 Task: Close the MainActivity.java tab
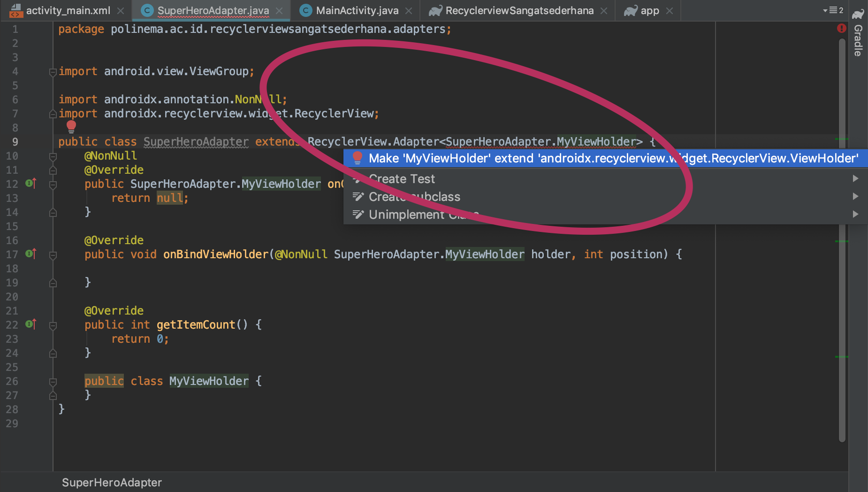click(x=409, y=10)
